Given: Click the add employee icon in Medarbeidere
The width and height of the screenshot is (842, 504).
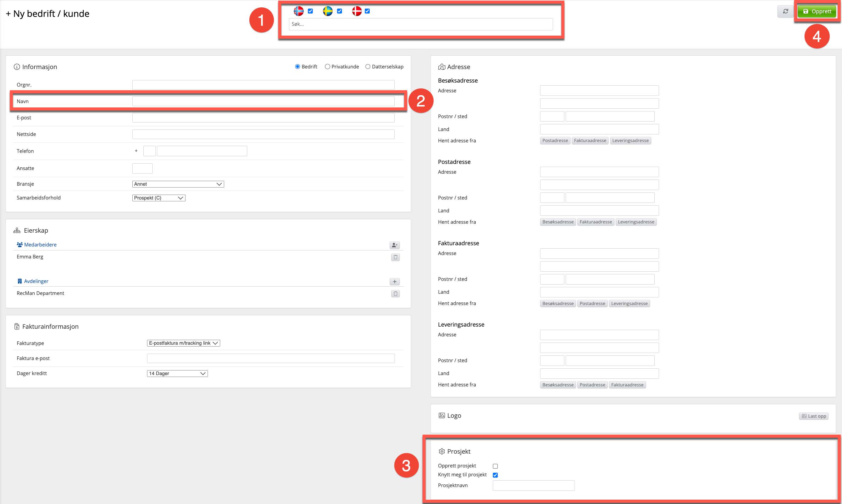Looking at the screenshot, I should [395, 245].
